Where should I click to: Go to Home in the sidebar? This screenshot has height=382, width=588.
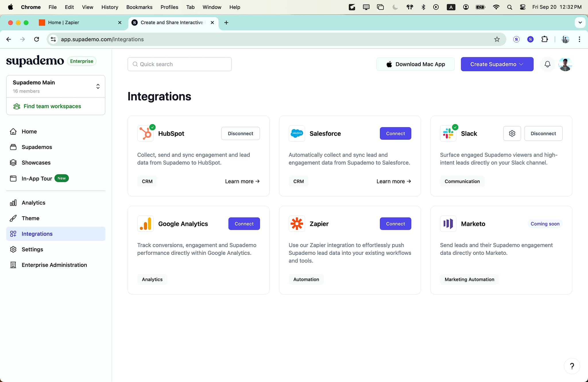click(x=56, y=132)
